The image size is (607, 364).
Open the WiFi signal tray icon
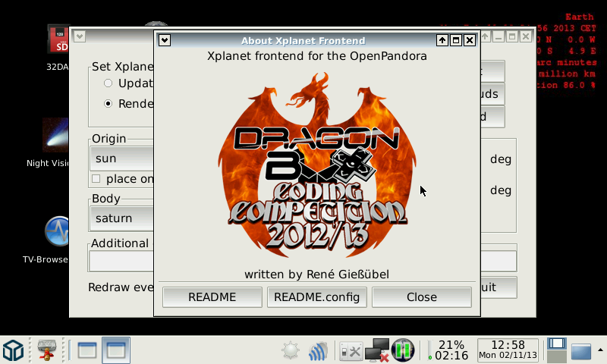(317, 350)
